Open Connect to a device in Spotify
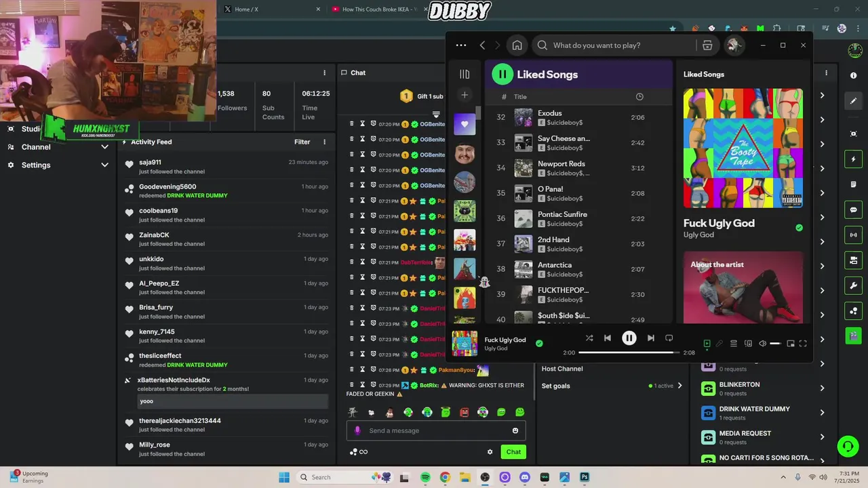 click(748, 344)
